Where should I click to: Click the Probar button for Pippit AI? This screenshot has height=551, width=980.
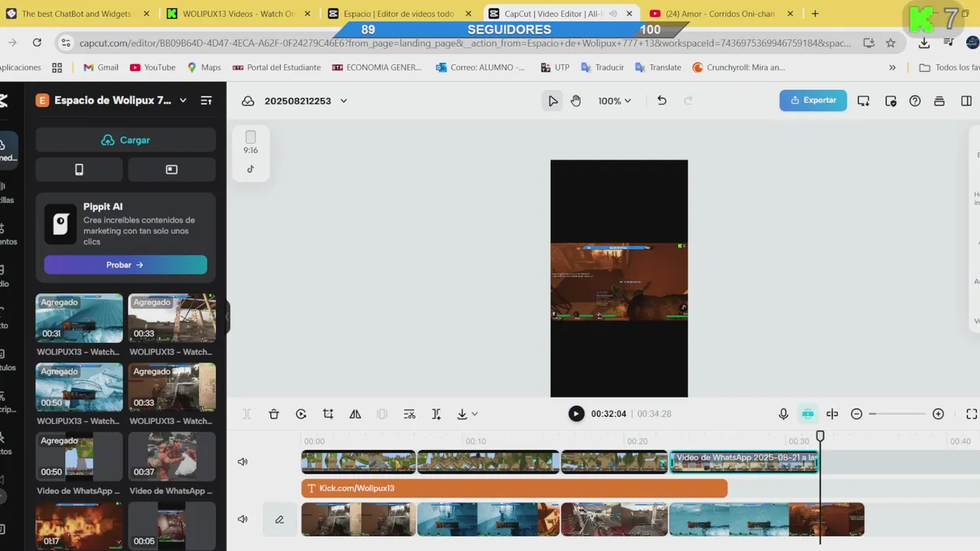click(126, 265)
